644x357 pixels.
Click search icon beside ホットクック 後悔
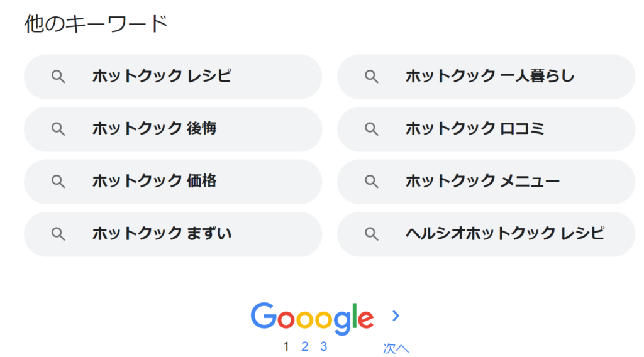pyautogui.click(x=58, y=129)
